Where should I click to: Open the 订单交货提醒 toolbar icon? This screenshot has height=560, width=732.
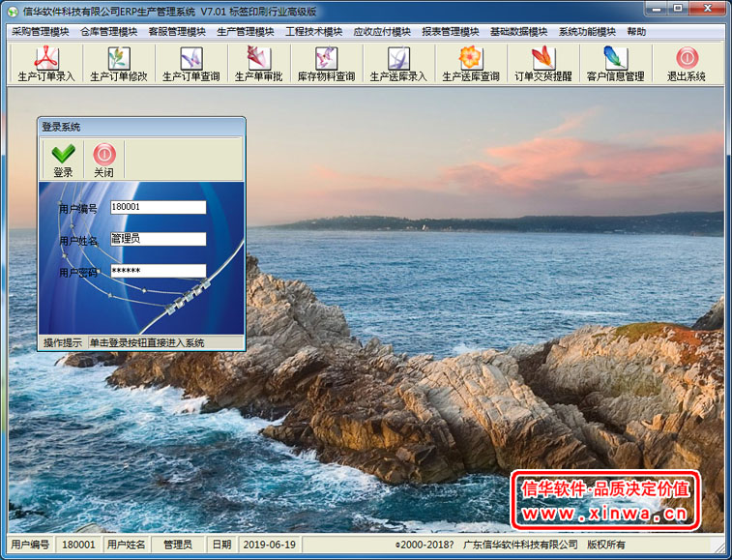click(x=542, y=64)
